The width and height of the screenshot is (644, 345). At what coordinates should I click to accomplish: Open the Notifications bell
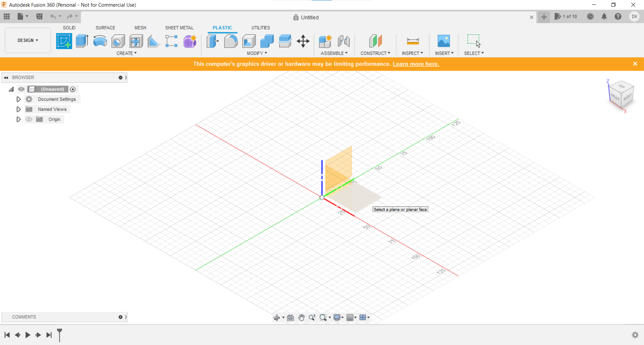[x=604, y=16]
